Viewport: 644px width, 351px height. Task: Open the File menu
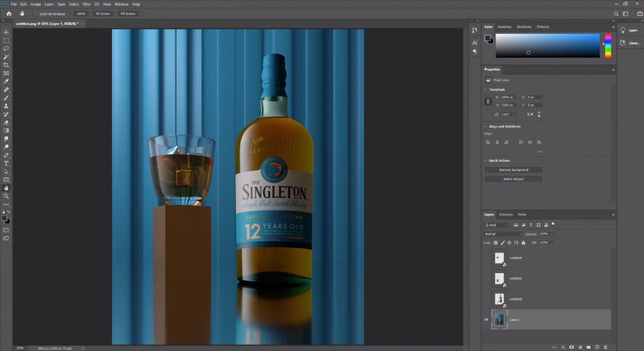click(x=14, y=4)
